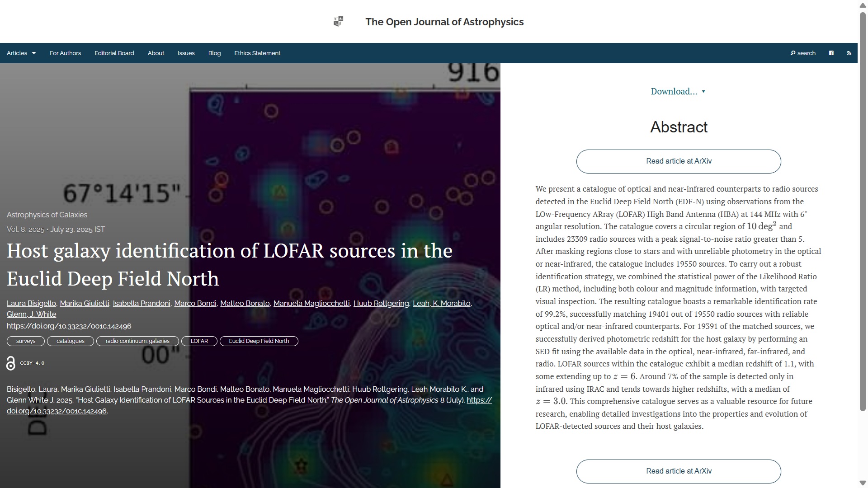Open the Astrophysics of Galaxies section link

(47, 215)
